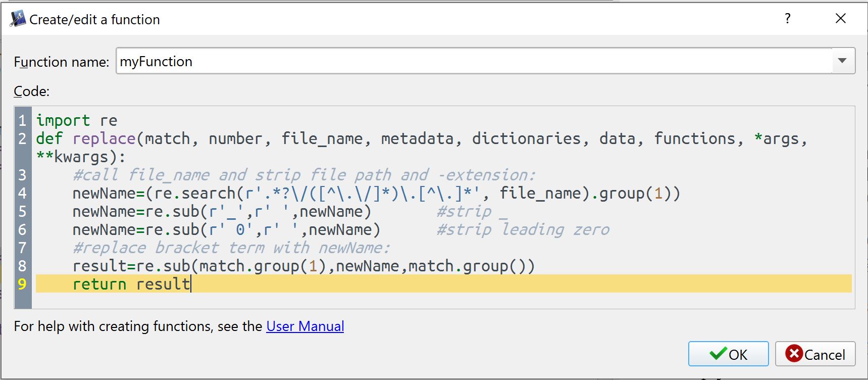Close the Create/edit a function dialog
The height and width of the screenshot is (380, 868).
(x=840, y=19)
